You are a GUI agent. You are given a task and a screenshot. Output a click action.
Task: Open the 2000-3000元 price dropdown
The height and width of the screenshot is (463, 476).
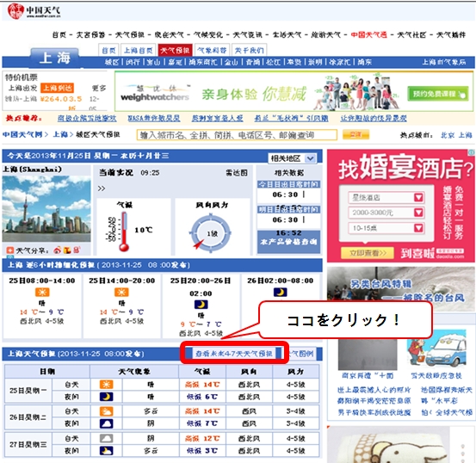tap(386, 213)
